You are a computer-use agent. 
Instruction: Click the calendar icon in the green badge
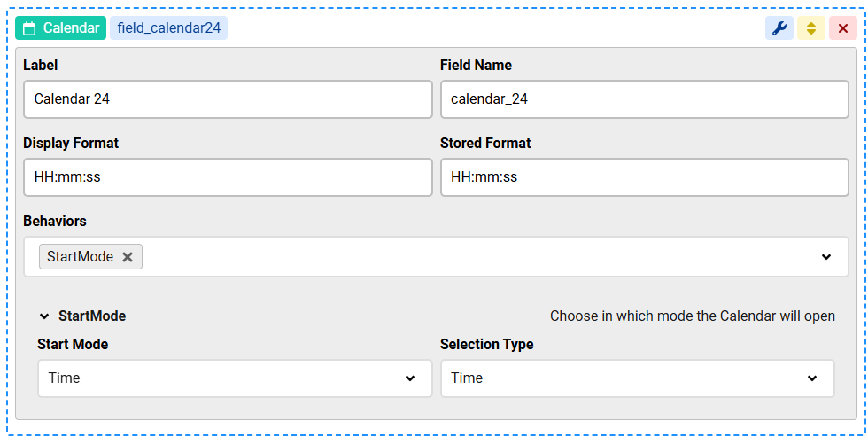[x=29, y=28]
